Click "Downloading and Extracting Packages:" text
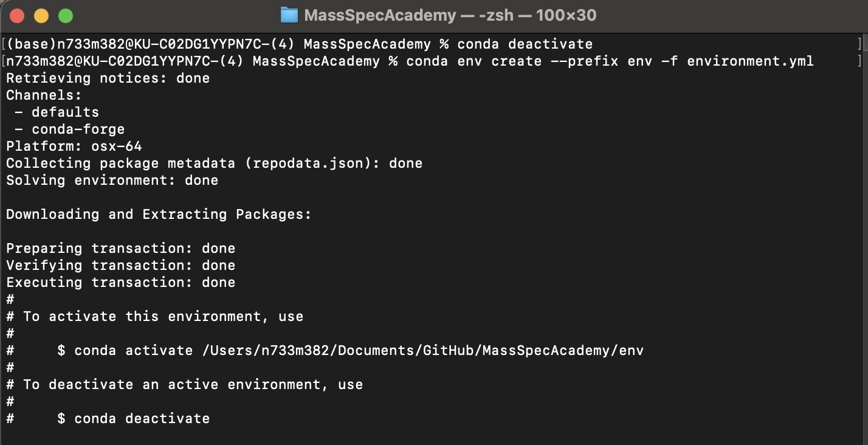The width and height of the screenshot is (868, 445). click(x=159, y=215)
